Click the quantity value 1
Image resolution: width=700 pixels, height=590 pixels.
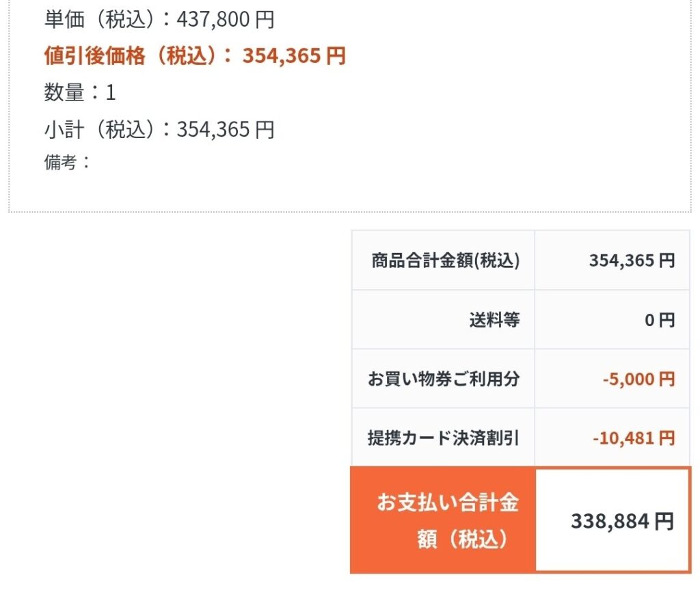(x=111, y=93)
